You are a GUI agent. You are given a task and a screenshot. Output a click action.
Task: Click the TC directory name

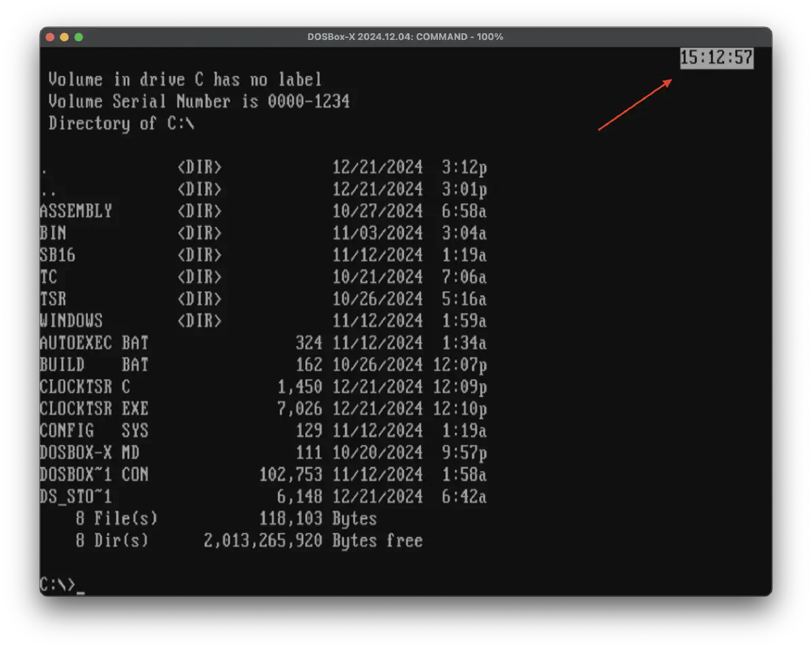point(49,277)
